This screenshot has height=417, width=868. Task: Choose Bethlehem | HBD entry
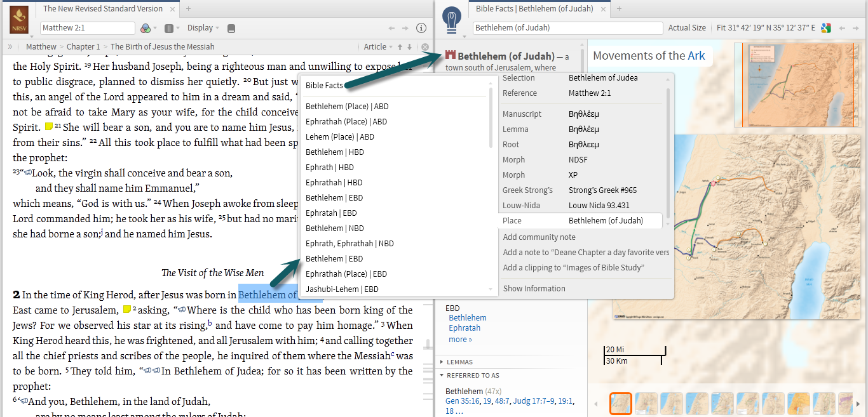click(335, 152)
